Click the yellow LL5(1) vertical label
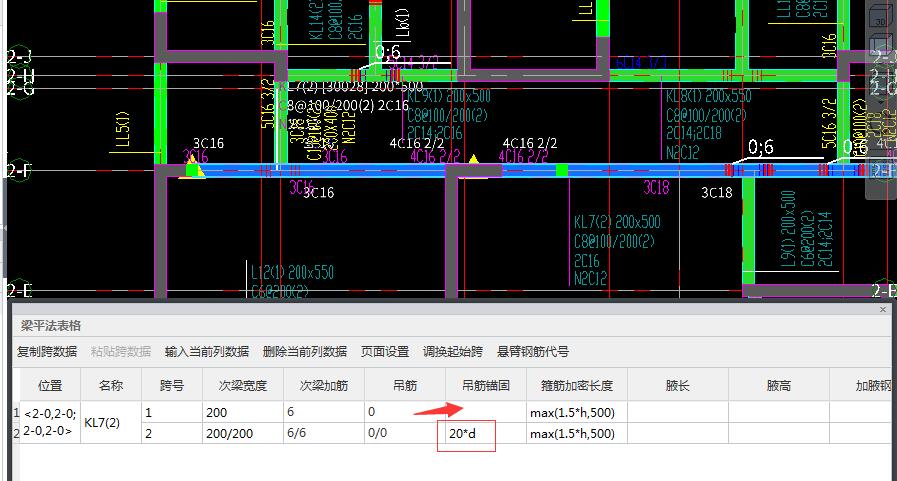This screenshot has height=481, width=897. coord(124,129)
